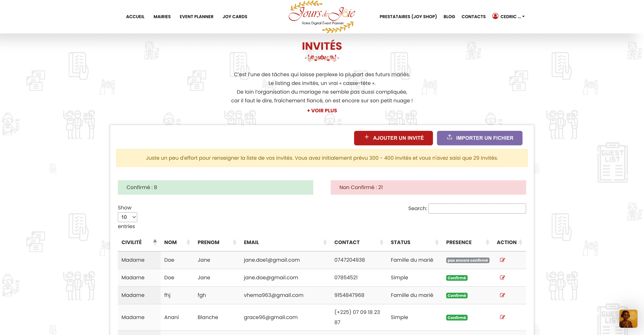Click IMPORTER UN FICHIER button
Viewport: 644px width, 335px height.
click(480, 138)
